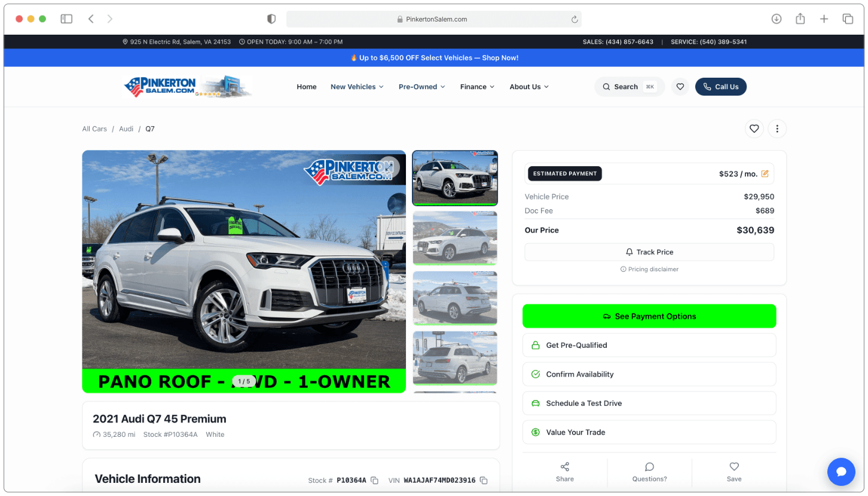The image size is (868, 496).
Task: Click the Call Us button
Action: (x=721, y=87)
